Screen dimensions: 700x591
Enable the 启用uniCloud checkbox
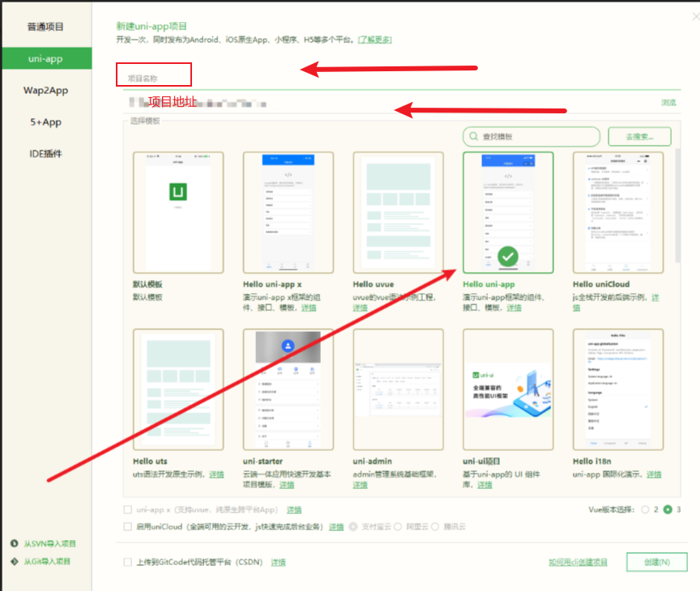[x=128, y=527]
